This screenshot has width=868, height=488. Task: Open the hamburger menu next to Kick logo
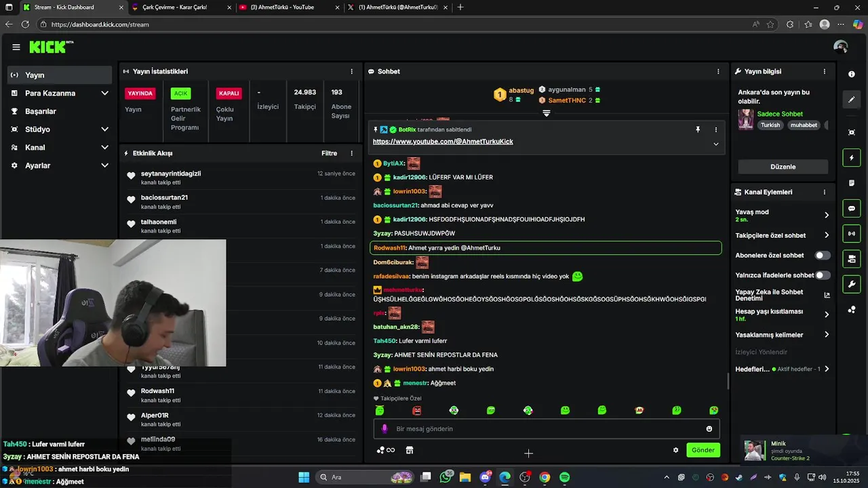16,47
